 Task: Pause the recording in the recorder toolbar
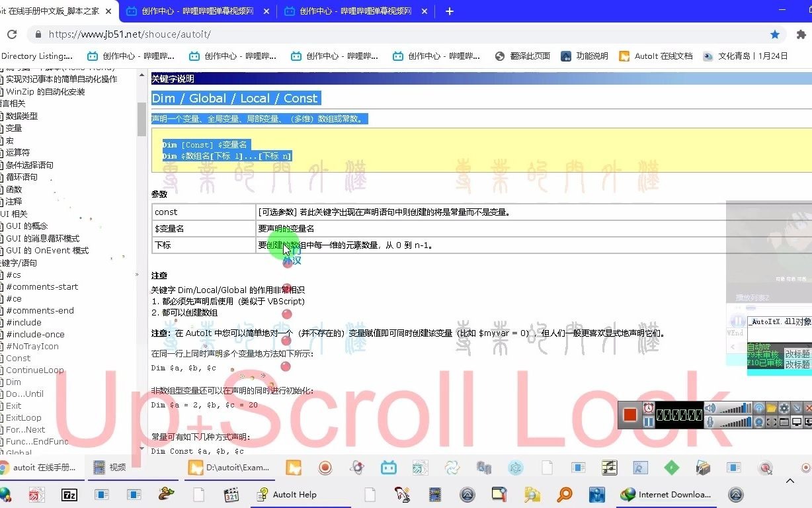(649, 421)
